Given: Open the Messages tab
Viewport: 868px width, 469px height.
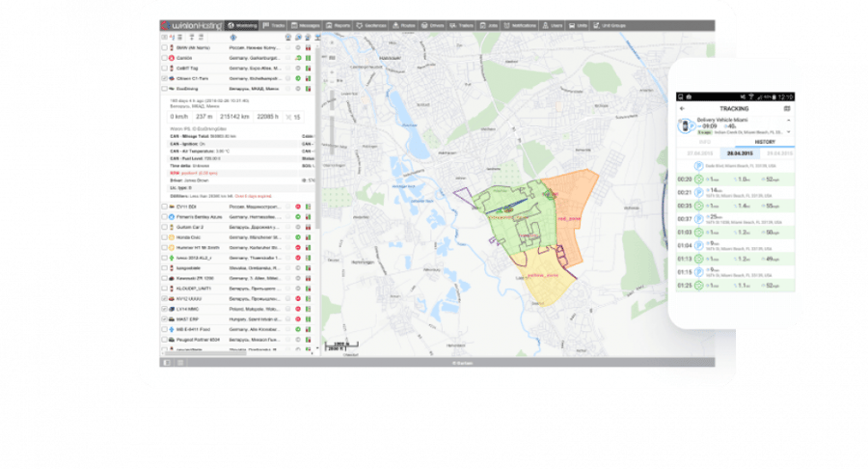Looking at the screenshot, I should (306, 25).
